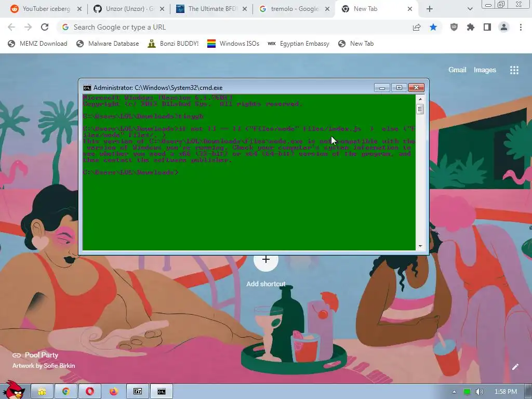Click the Customize Chrome pencil icon
The width and height of the screenshot is (532, 399).
tap(515, 367)
